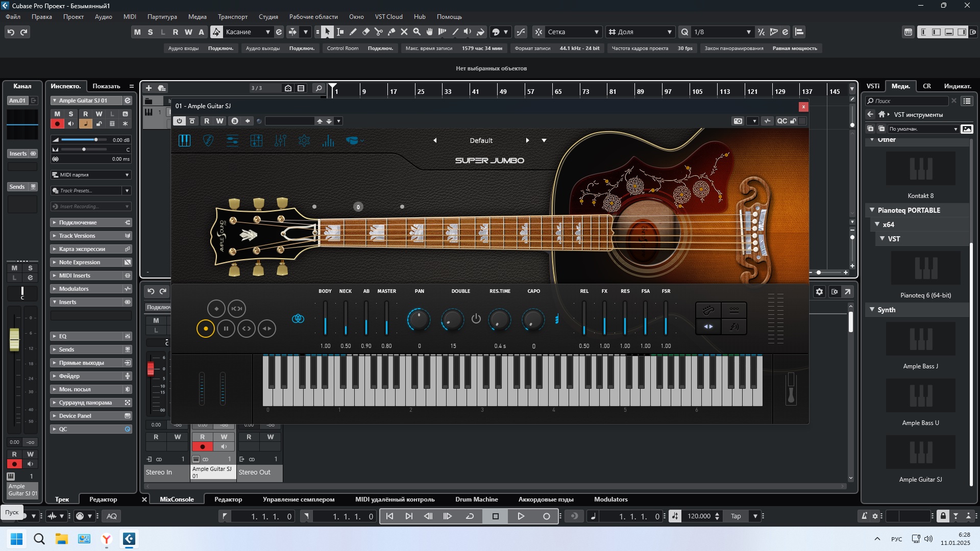Adjust the BODY mic slider in plugin
The height and width of the screenshot is (551, 980).
(325, 318)
